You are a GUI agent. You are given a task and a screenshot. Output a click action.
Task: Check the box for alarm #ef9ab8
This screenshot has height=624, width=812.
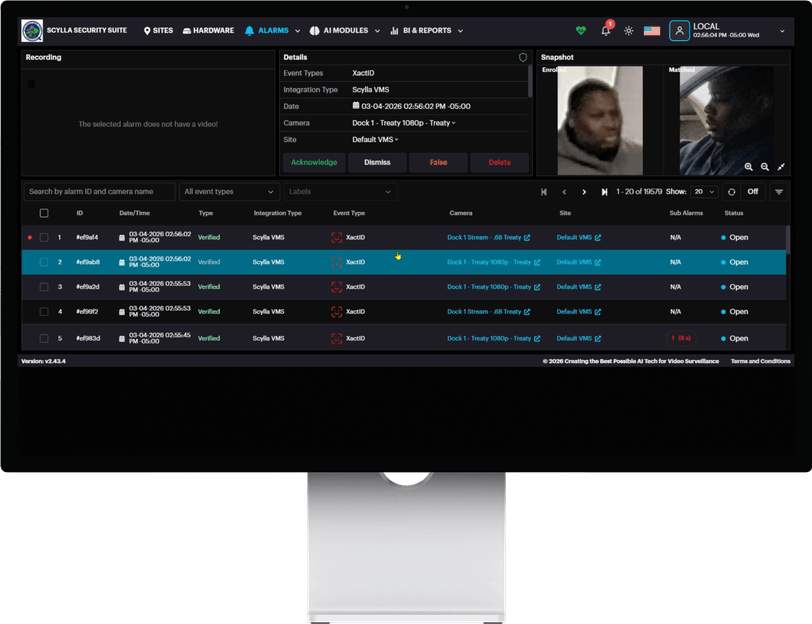pyautogui.click(x=44, y=263)
